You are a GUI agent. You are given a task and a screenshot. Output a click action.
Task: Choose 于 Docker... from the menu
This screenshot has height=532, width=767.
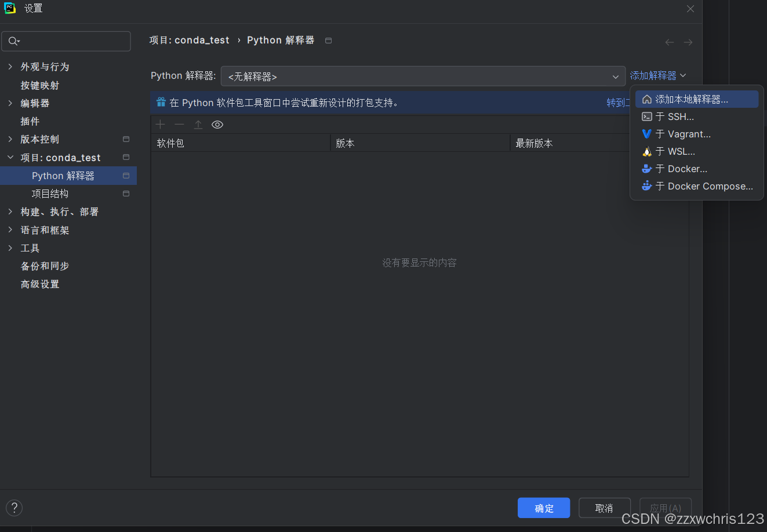[x=697, y=169]
